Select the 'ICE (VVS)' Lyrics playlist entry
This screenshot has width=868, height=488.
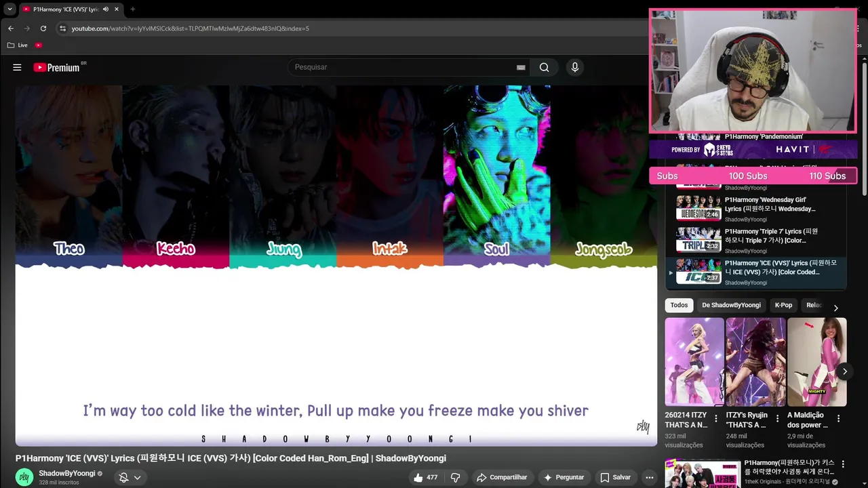pos(756,272)
